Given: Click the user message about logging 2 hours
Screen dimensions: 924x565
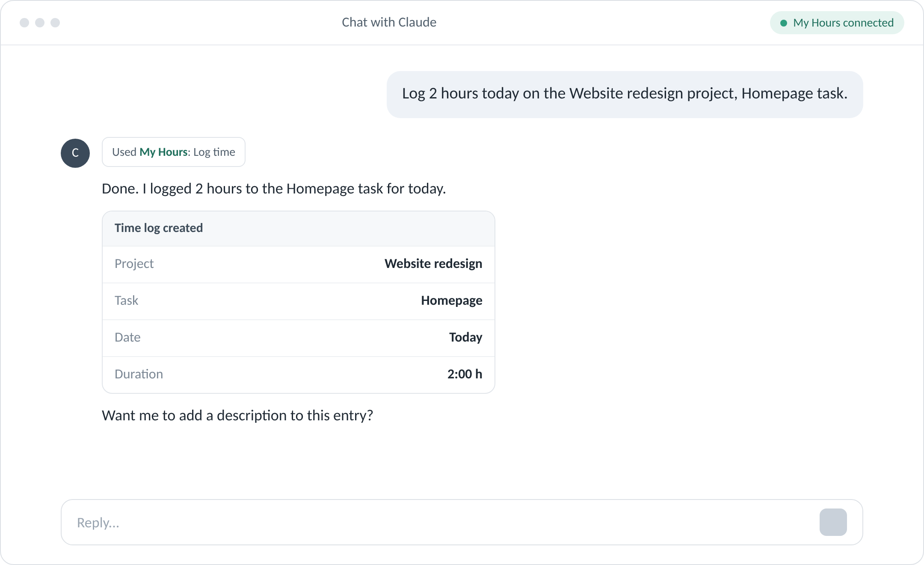Looking at the screenshot, I should [625, 94].
